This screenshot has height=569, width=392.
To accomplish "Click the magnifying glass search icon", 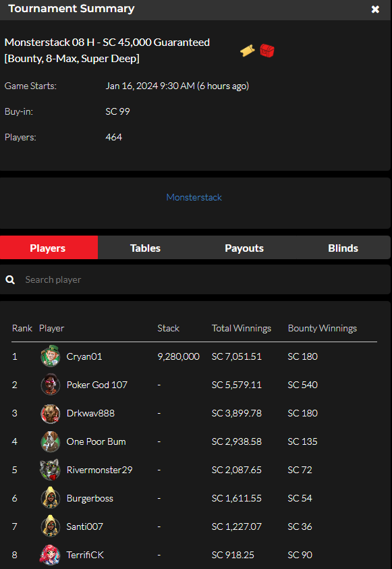I will point(10,279).
